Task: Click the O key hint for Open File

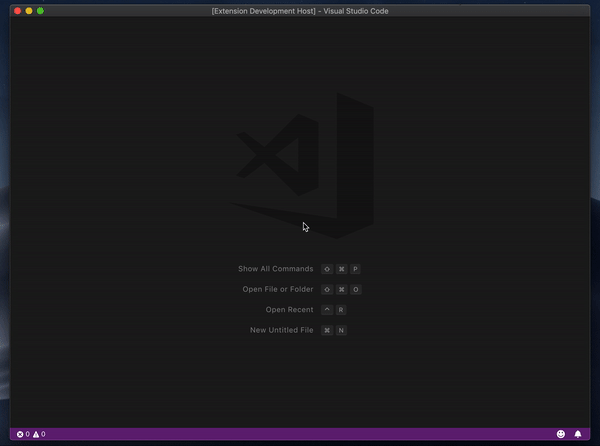Action: (x=355, y=289)
